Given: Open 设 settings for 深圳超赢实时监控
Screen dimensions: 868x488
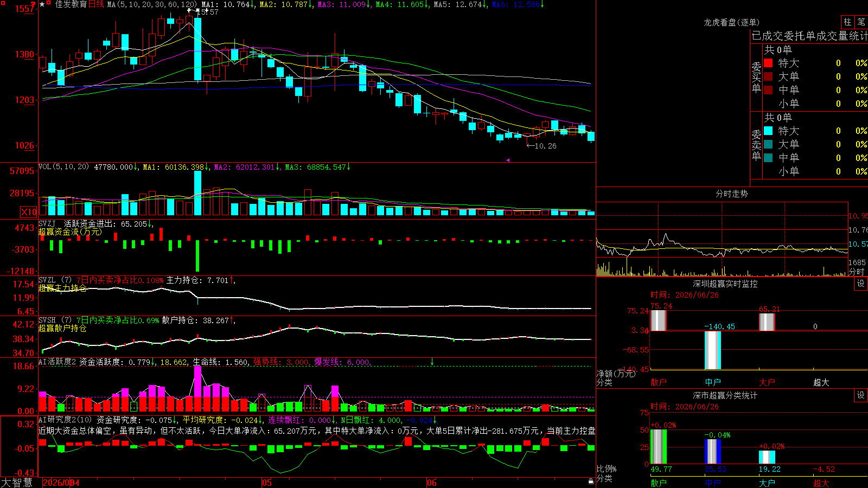Looking at the screenshot, I should (861, 284).
